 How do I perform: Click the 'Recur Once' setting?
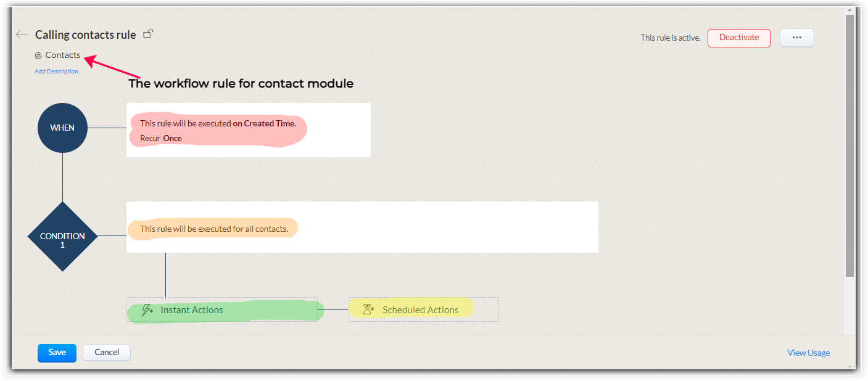tap(161, 138)
